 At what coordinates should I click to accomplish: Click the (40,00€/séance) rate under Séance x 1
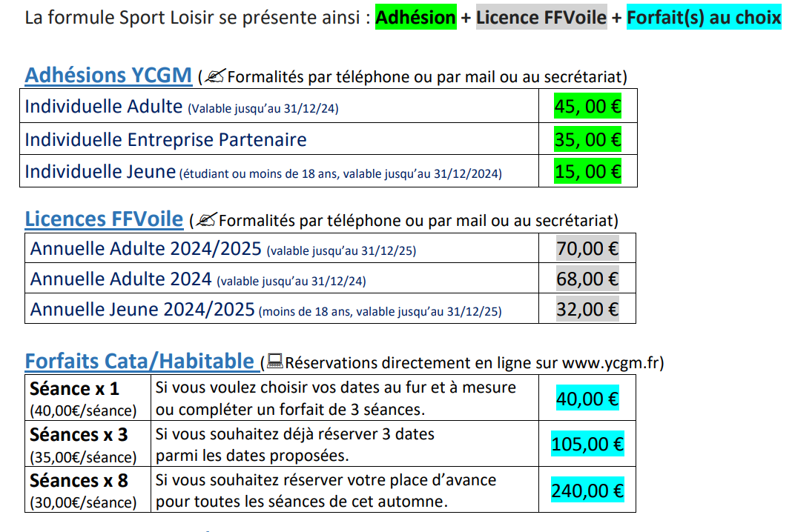[83, 410]
